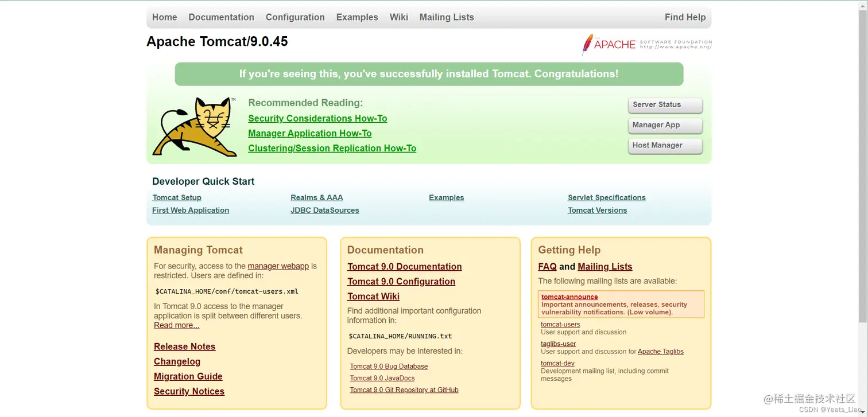The width and height of the screenshot is (868, 417).
Task: Click the Apache Tomcat/9.0.45 heading
Action: 218,42
